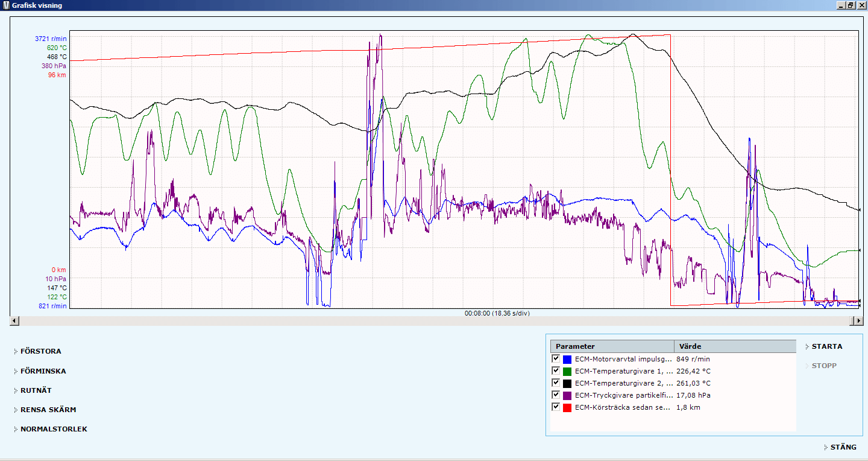
Task: Click the blue swatch for ECM-Motorvarvtal
Action: pyautogui.click(x=567, y=359)
